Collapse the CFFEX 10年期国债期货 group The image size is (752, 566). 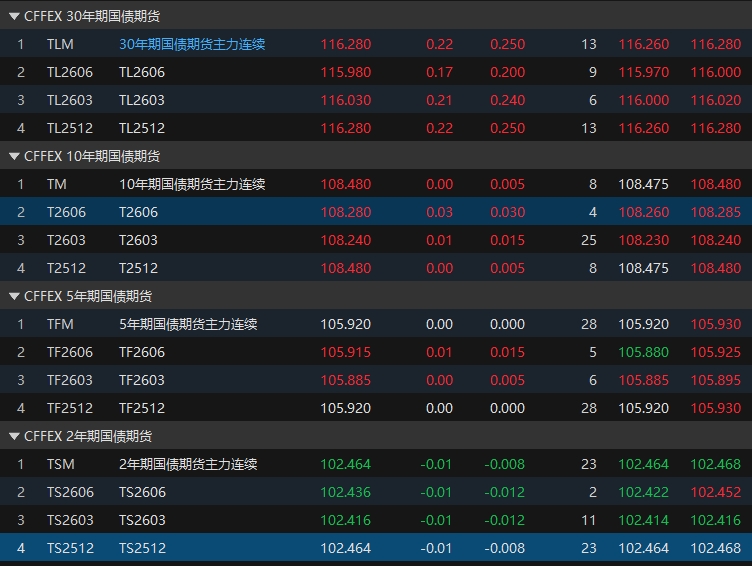(x=14, y=156)
